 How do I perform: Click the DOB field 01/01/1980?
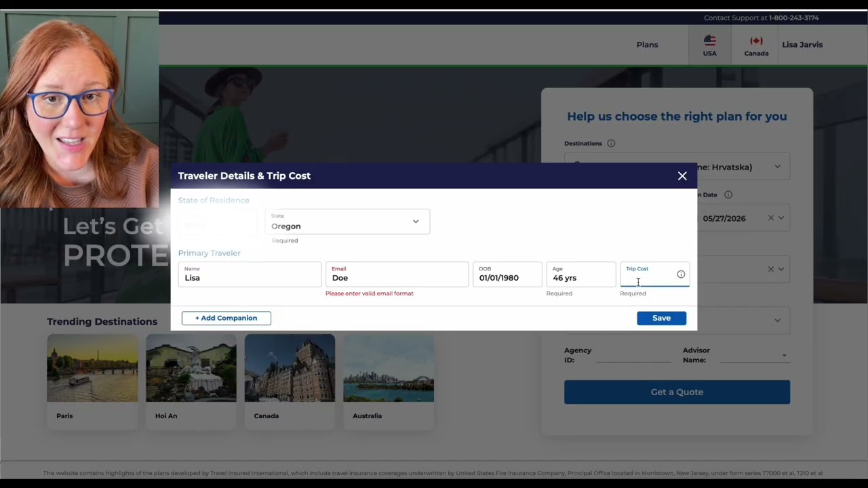[x=507, y=274]
